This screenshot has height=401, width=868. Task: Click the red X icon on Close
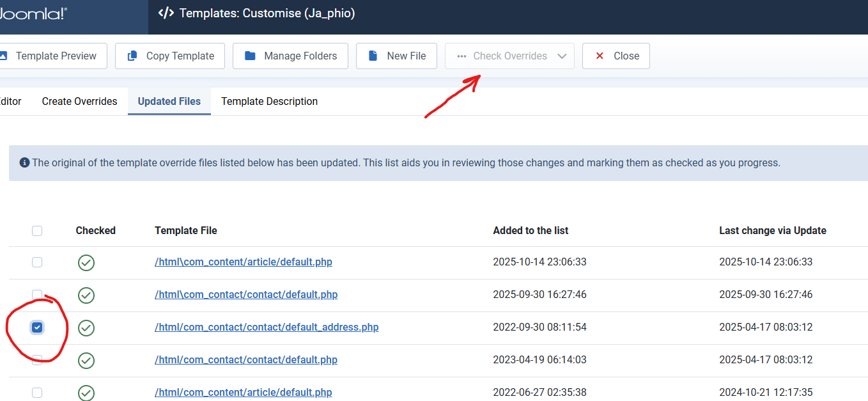click(x=600, y=56)
